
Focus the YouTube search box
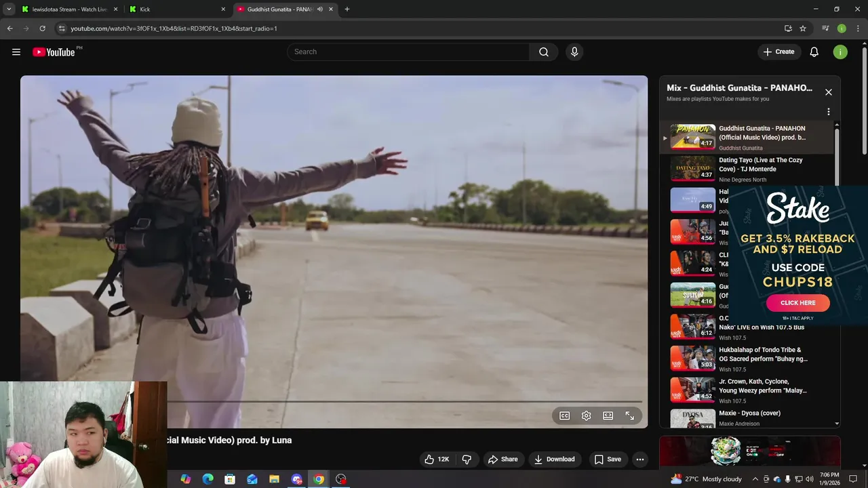pos(408,52)
